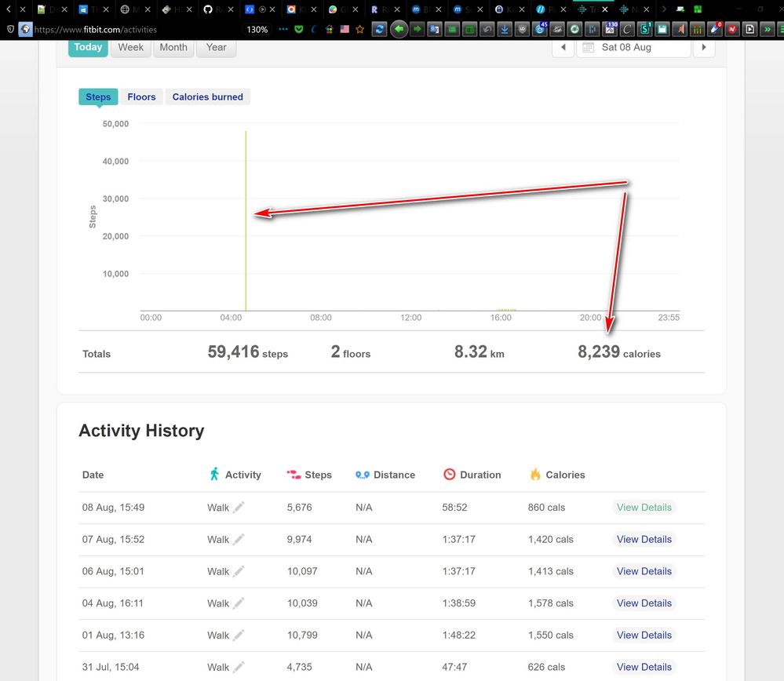
Task: Click the toolbar icon with 130 badge
Action: [x=610, y=29]
